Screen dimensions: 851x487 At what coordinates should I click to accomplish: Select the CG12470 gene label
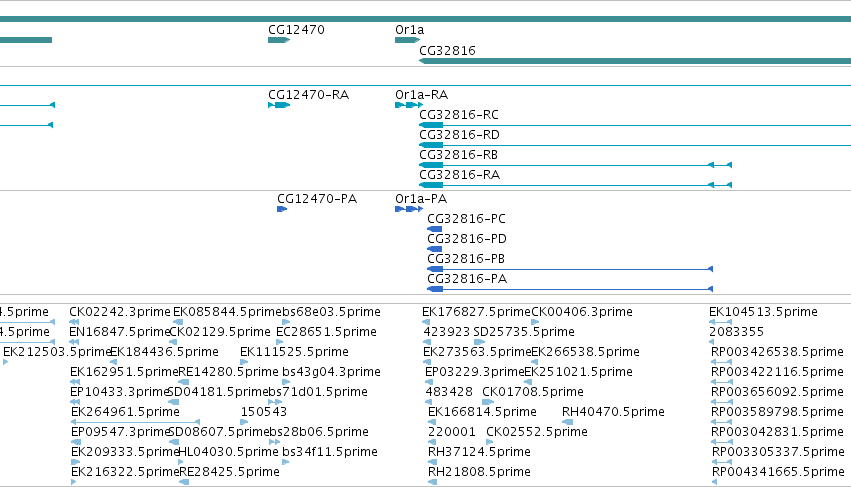(x=296, y=30)
